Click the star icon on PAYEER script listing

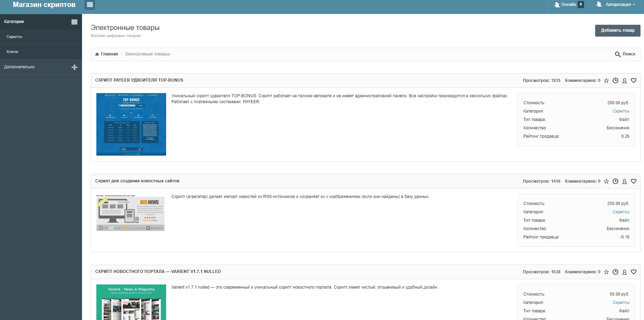(x=606, y=81)
